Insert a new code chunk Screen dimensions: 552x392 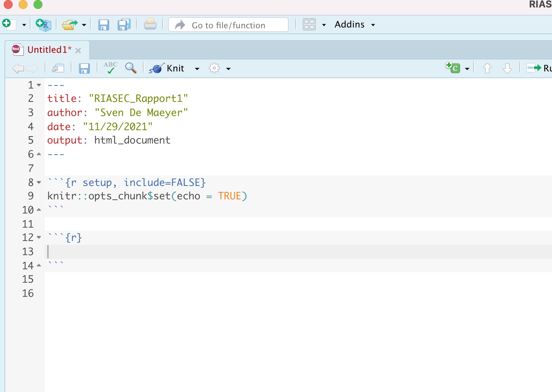tap(453, 68)
